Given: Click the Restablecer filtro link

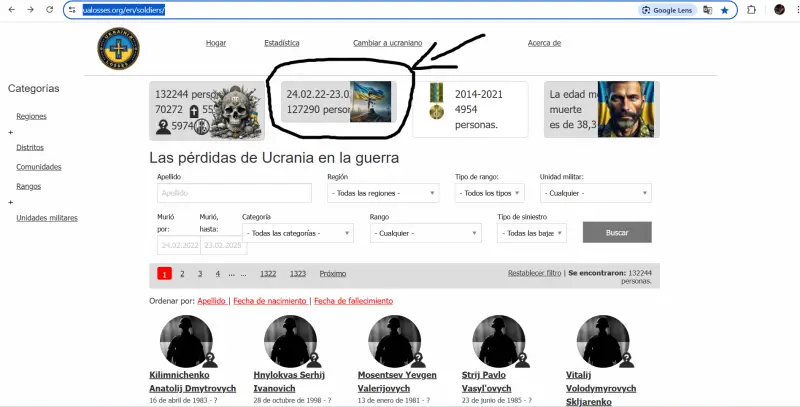Looking at the screenshot, I should (534, 272).
